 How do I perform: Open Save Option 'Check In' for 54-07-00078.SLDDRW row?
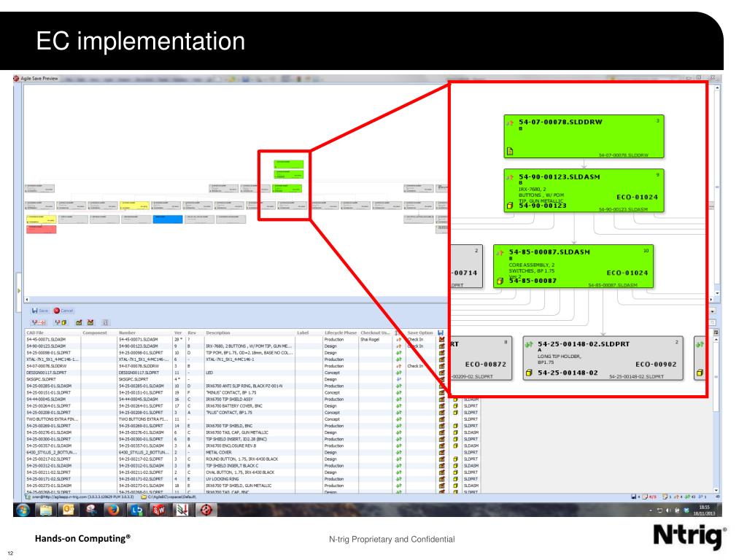tap(415, 366)
